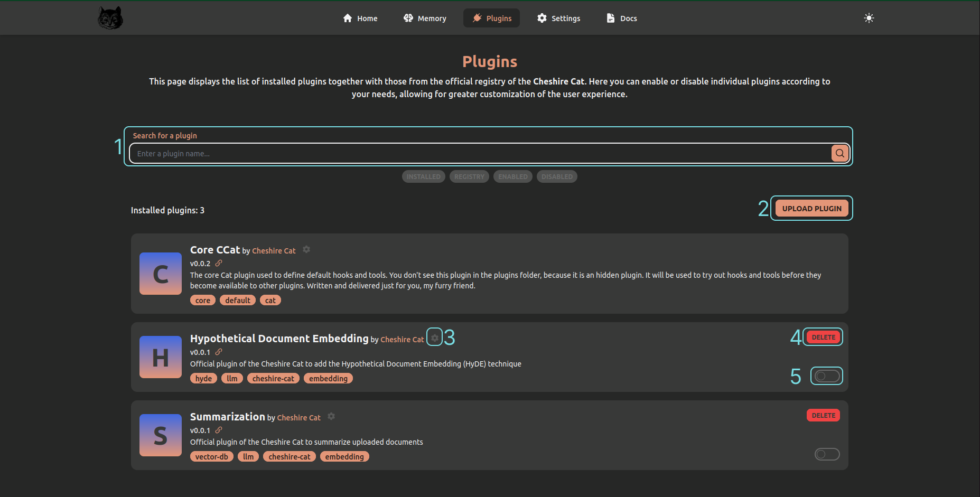Open Hypothetical Document Embedding settings gear
Viewport: 980px width, 497px height.
pyautogui.click(x=434, y=338)
